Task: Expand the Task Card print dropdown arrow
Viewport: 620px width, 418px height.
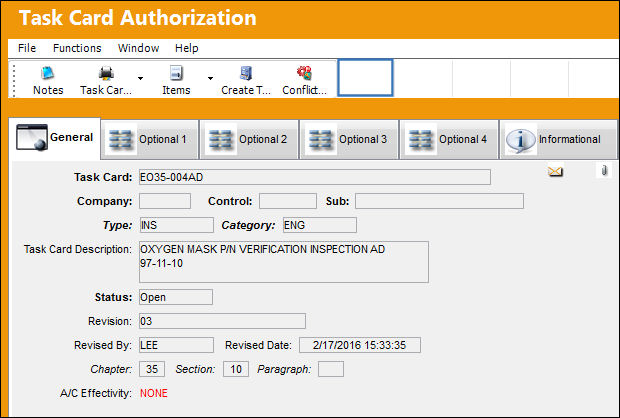Action: 140,78
